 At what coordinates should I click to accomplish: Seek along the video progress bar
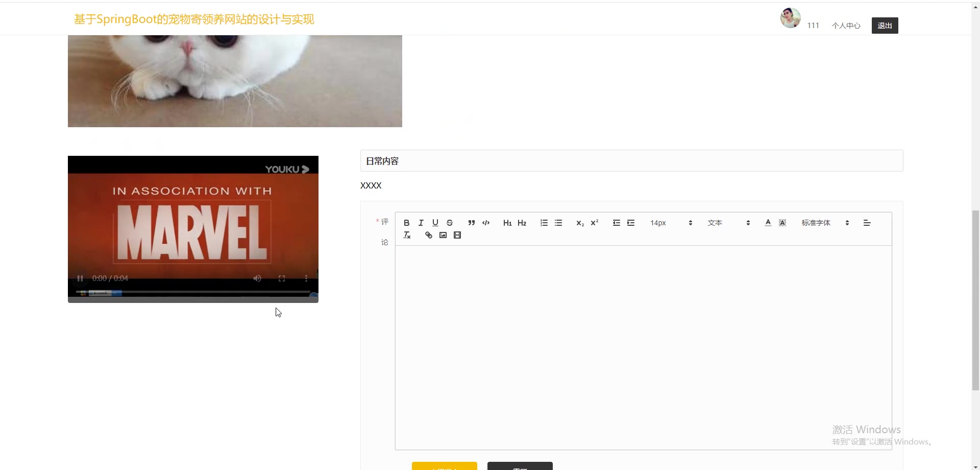coord(193,292)
